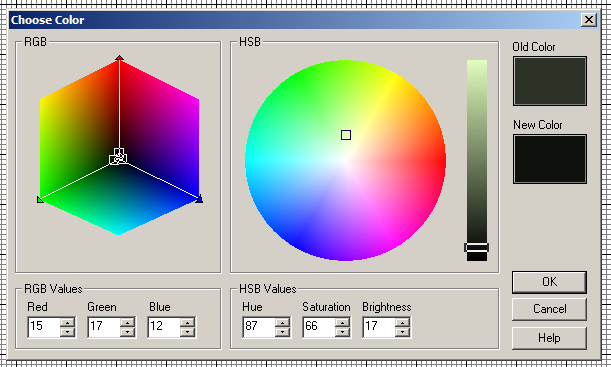This screenshot has width=611, height=367.
Task: Click the Red value input field
Action: (x=44, y=326)
